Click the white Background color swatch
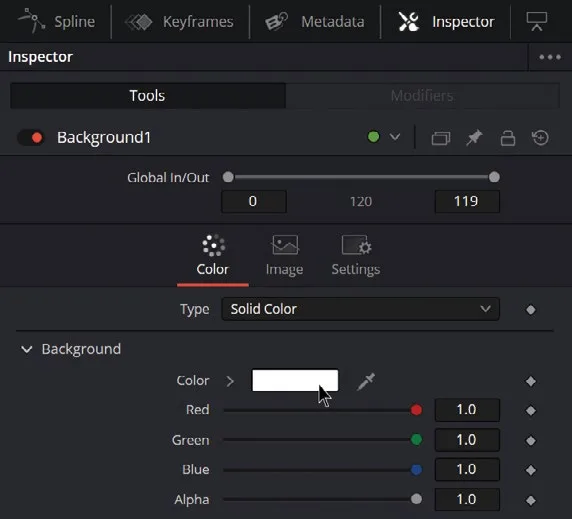The image size is (572, 519). [295, 380]
